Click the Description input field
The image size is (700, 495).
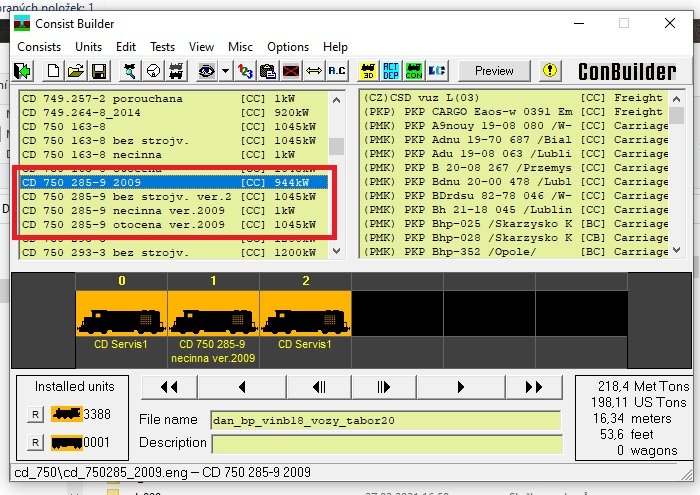pos(388,442)
